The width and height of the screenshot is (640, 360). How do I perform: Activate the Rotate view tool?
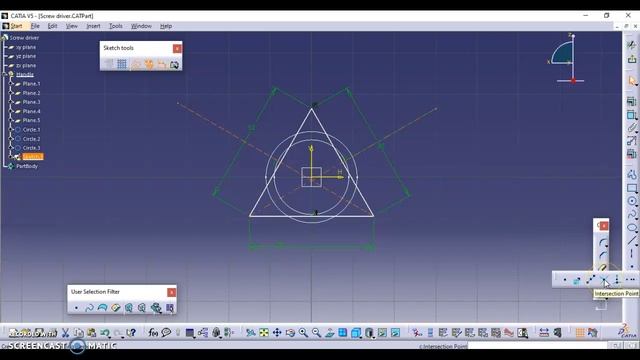(290, 333)
